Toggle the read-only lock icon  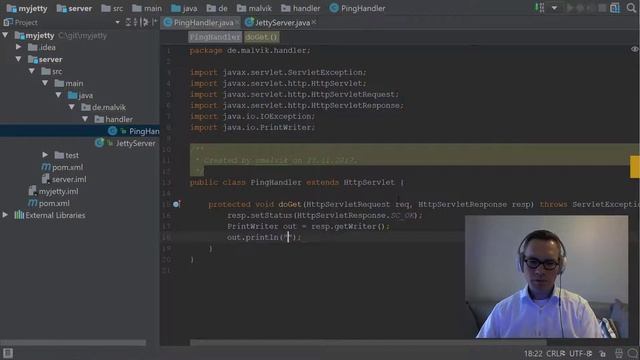(x=602, y=353)
